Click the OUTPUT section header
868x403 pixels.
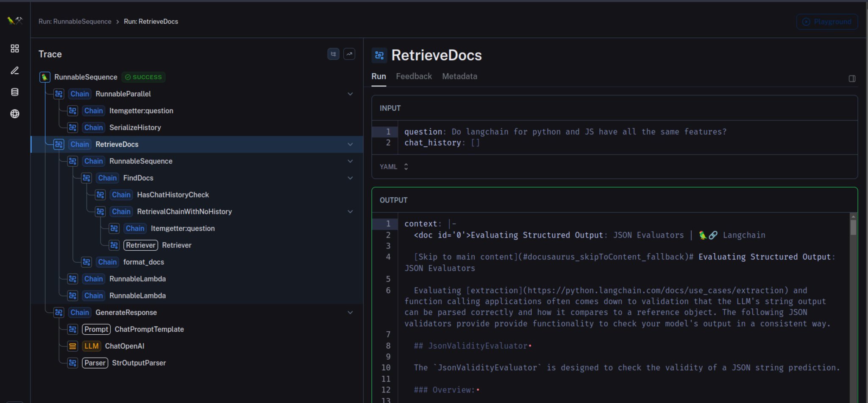(393, 200)
